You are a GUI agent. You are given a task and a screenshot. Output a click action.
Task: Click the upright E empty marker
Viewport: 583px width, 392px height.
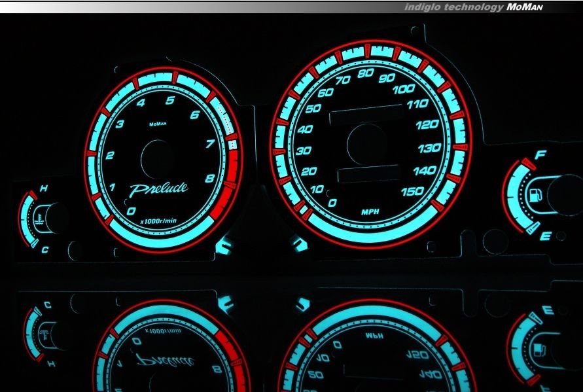point(544,236)
